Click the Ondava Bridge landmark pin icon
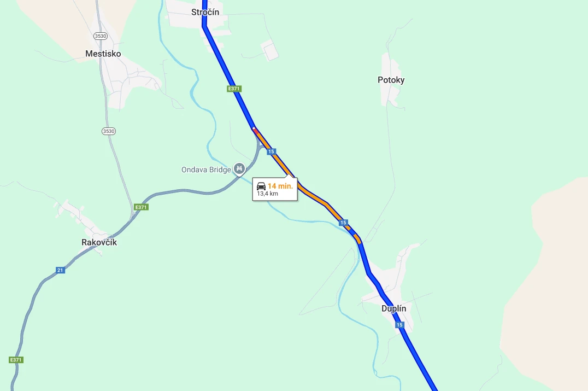This screenshot has height=391, width=588. 239,169
